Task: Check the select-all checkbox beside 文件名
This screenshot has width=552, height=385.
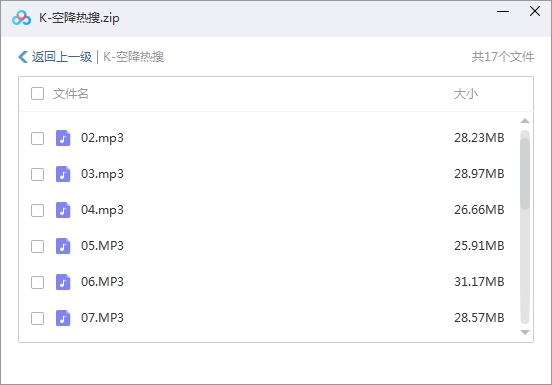Action: click(x=37, y=94)
